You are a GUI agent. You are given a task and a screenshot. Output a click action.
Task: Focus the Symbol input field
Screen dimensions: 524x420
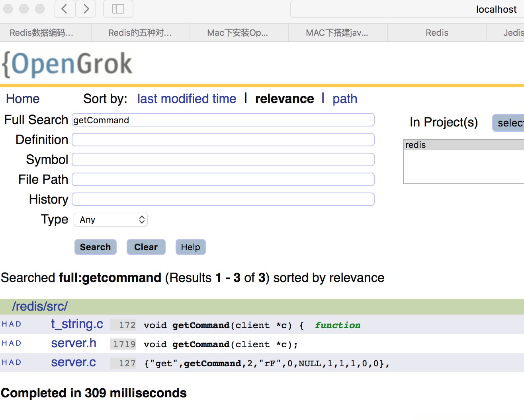[223, 159]
